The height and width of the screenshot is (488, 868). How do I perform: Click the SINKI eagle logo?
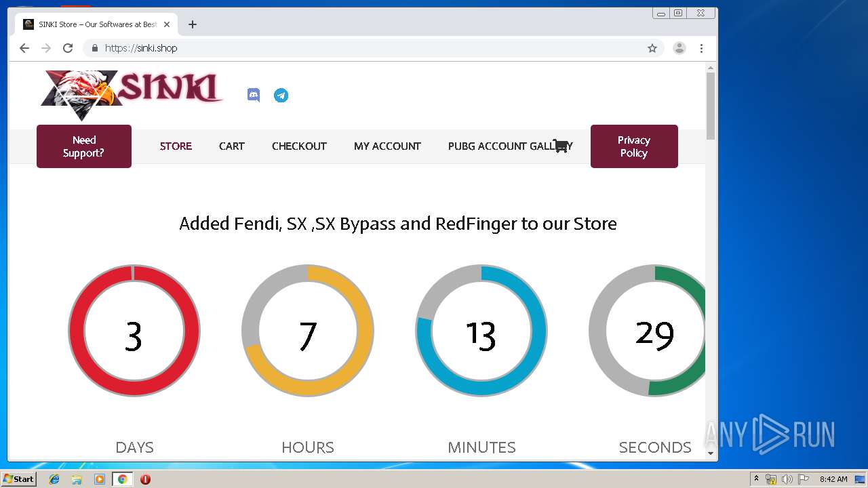click(132, 94)
